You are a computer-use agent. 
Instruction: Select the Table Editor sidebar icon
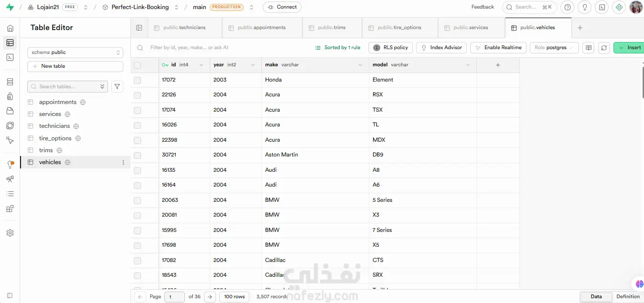coord(10,43)
